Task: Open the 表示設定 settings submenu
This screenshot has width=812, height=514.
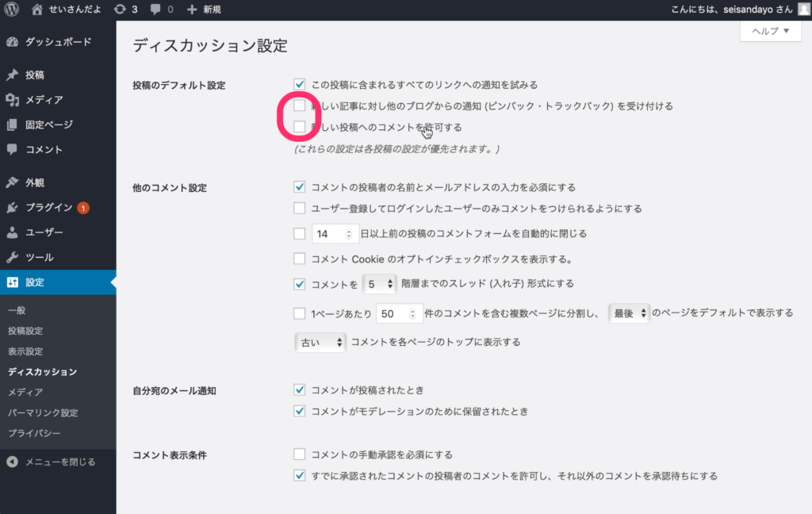Action: click(x=25, y=351)
